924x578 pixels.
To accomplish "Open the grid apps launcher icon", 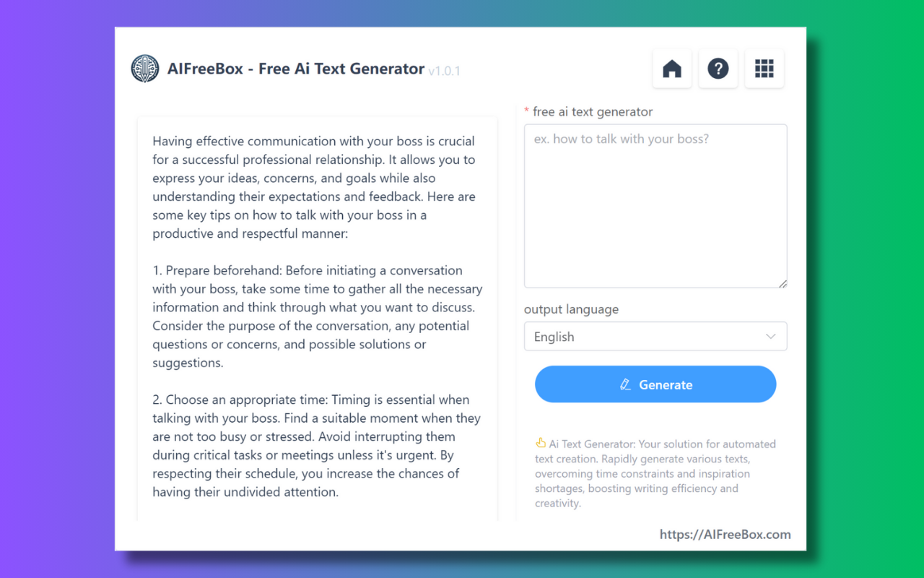I will (x=764, y=68).
